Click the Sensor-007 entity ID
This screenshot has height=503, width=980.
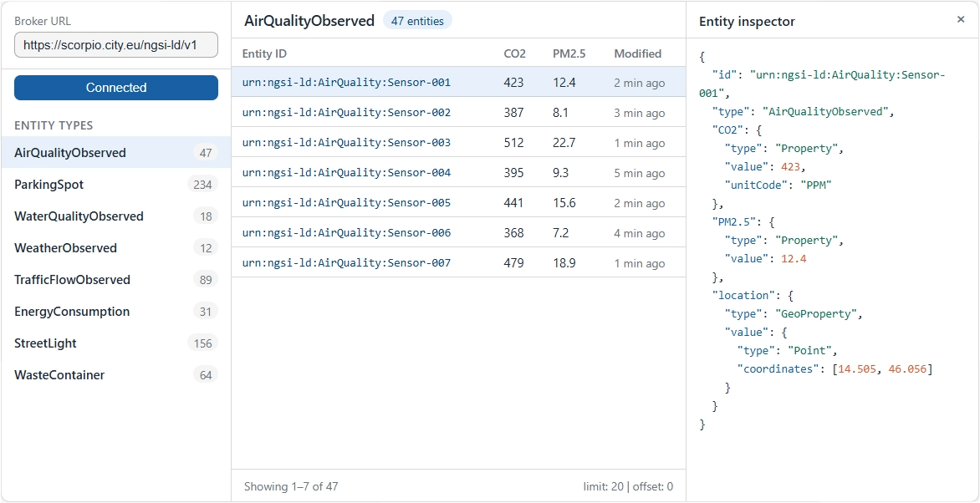click(346, 263)
